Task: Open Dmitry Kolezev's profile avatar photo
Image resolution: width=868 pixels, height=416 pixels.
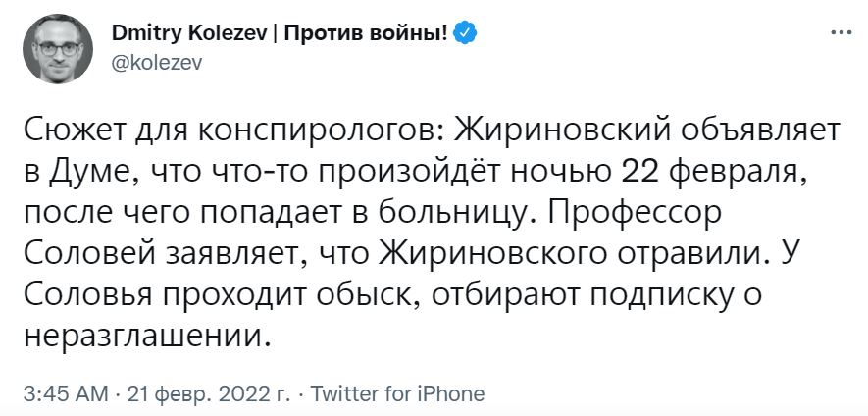Action: (58, 49)
